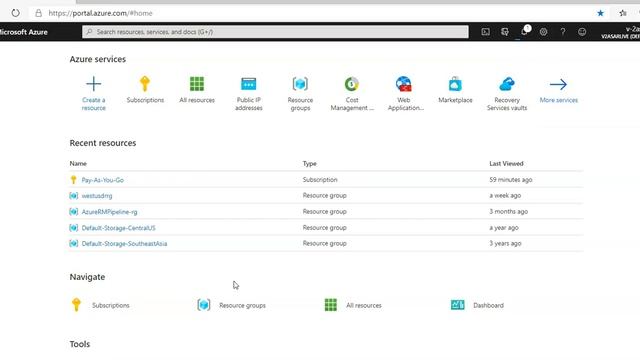Click the site lock icon in address bar
The image size is (640, 360).
38,13
